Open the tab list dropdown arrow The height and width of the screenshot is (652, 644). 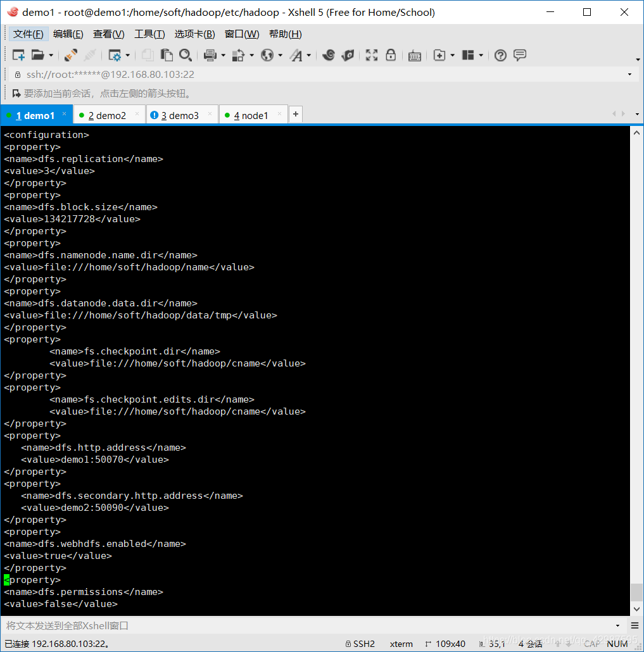click(x=637, y=114)
